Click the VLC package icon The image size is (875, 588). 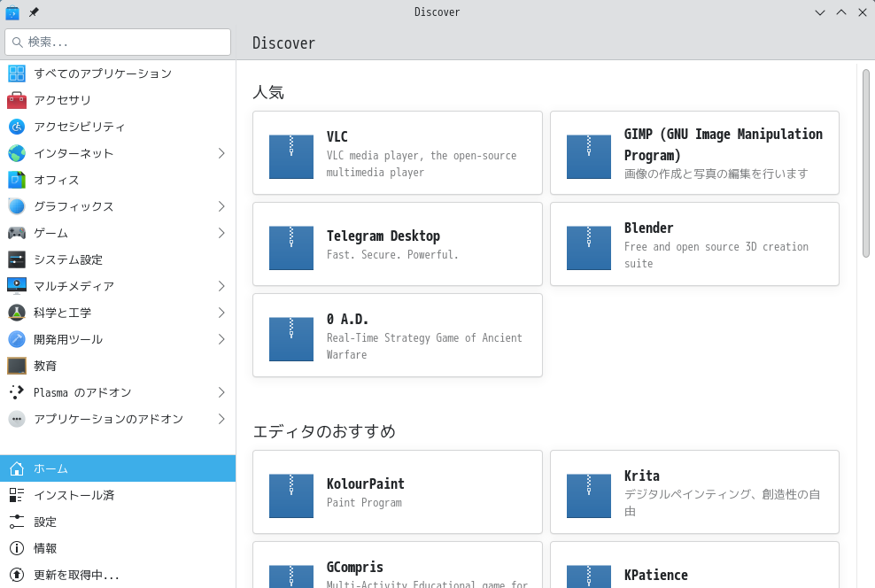click(291, 156)
